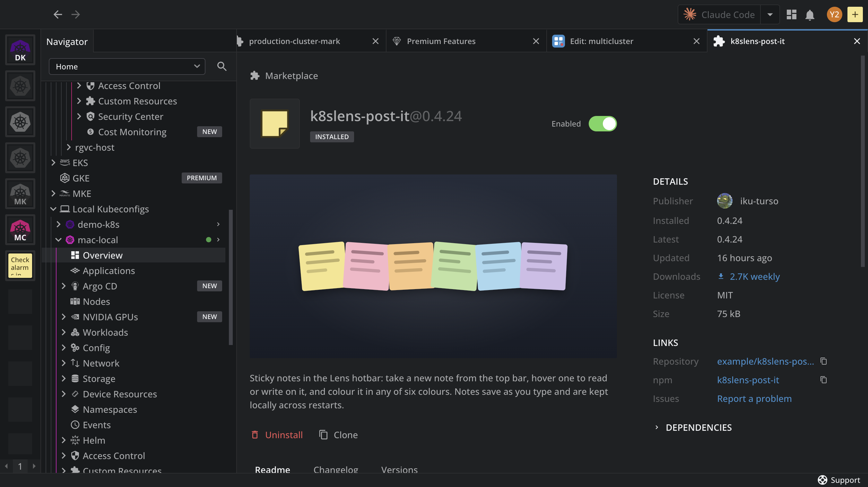The width and height of the screenshot is (868, 487).
Task: Open the Y2 user avatar menu
Action: pos(834,14)
